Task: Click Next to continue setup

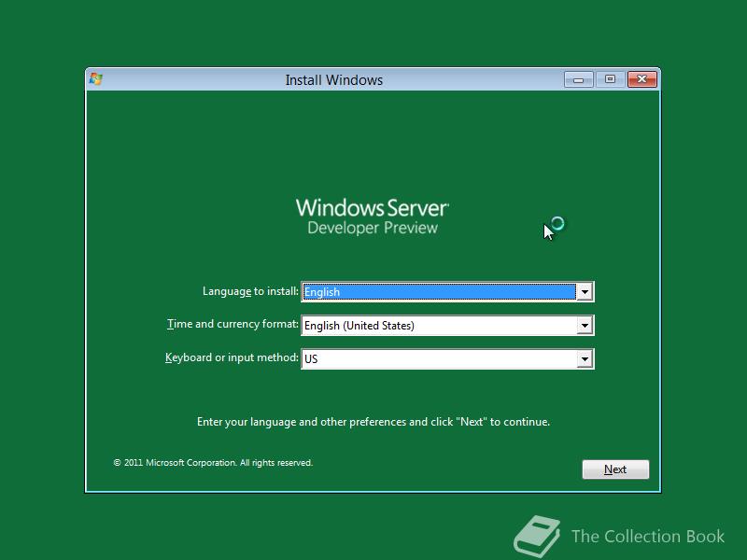Action: (x=615, y=469)
